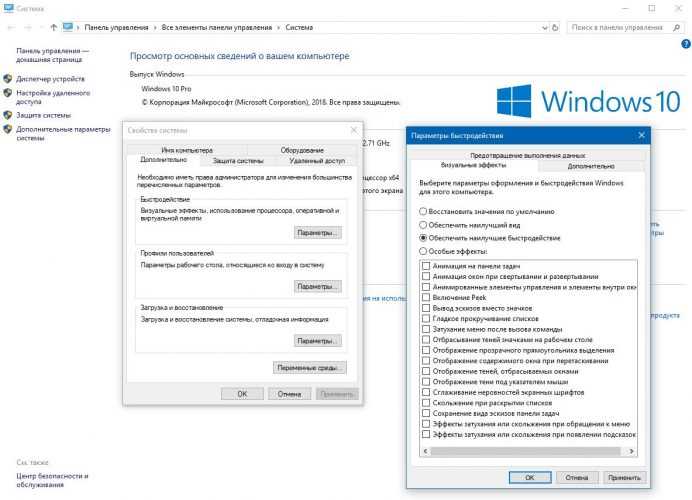
Task: Click the computer icon in the address bar
Action: 68,27
